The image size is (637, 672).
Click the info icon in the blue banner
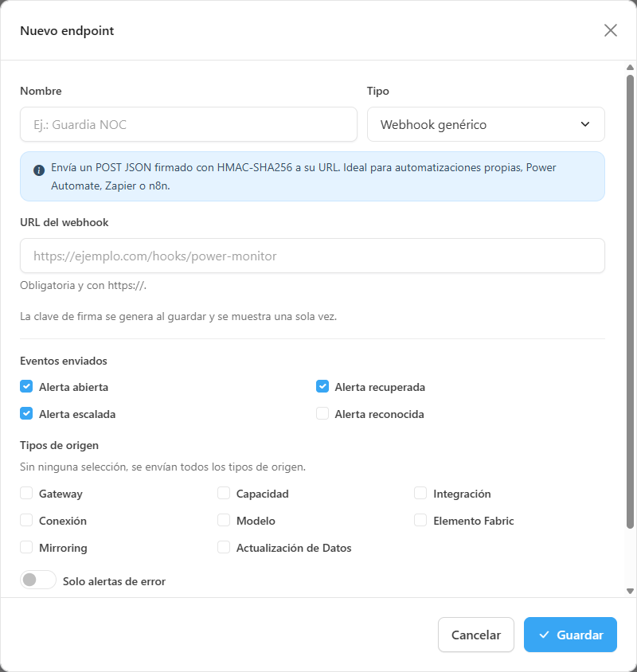(39, 170)
